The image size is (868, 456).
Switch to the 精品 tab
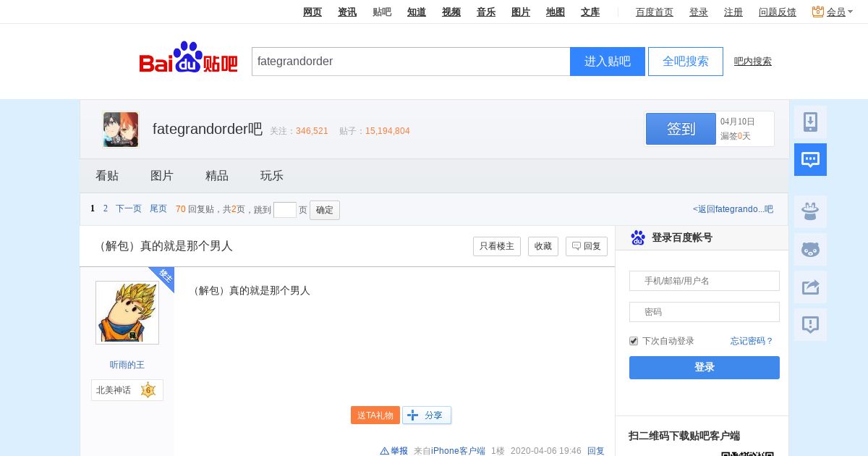217,176
